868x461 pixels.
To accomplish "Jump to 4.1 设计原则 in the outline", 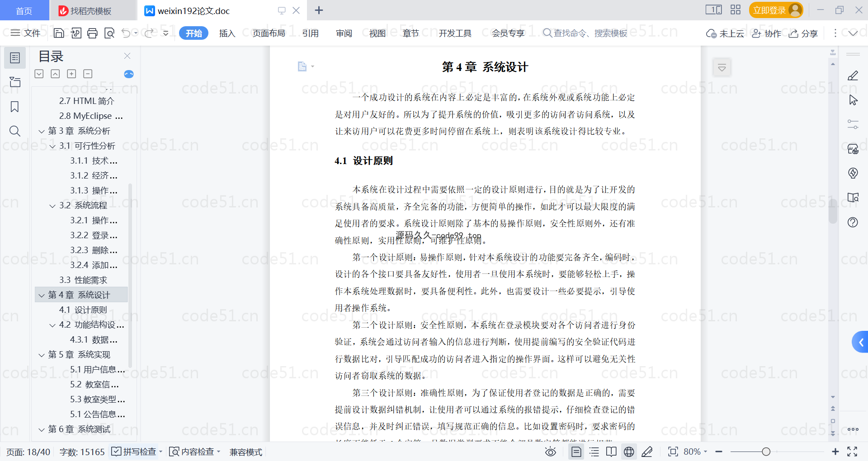I will coord(83,310).
